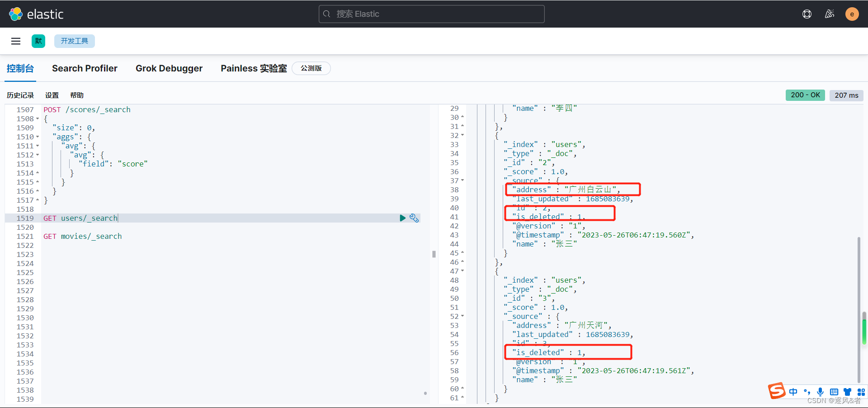
Task: Open the 历史记录 history panel
Action: (x=19, y=95)
